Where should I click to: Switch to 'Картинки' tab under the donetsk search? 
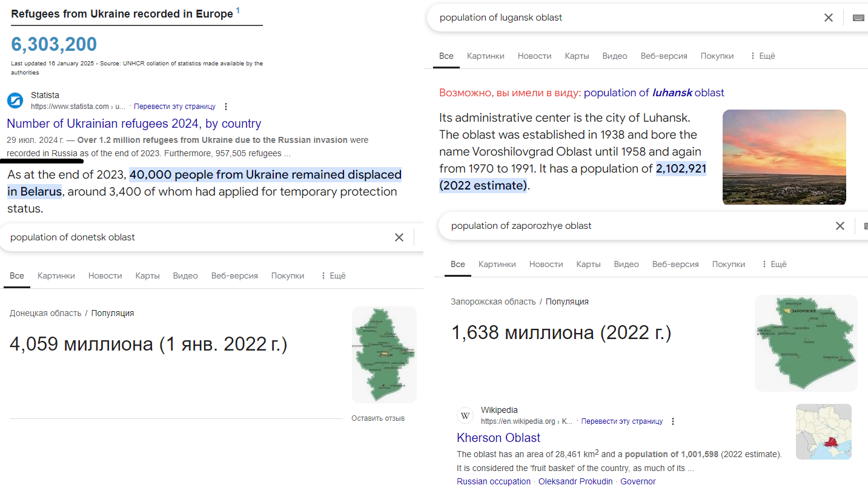(x=56, y=275)
